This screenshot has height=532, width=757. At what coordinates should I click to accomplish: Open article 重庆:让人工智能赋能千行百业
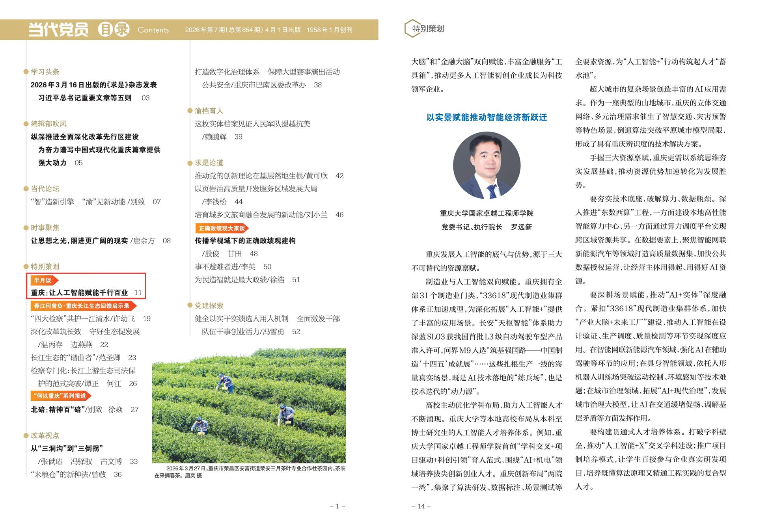(79, 293)
